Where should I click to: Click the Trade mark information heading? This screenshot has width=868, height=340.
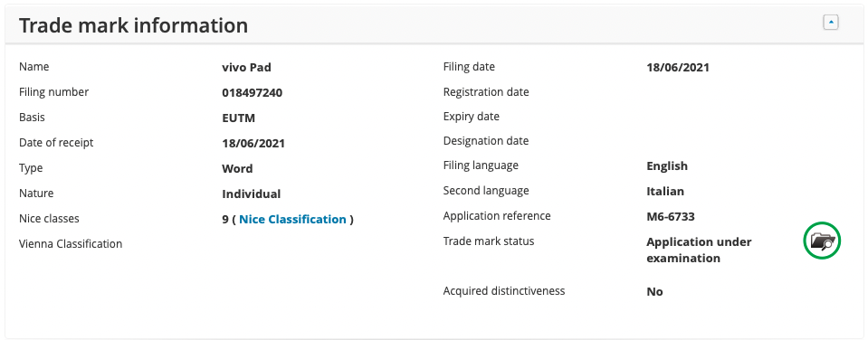133,25
